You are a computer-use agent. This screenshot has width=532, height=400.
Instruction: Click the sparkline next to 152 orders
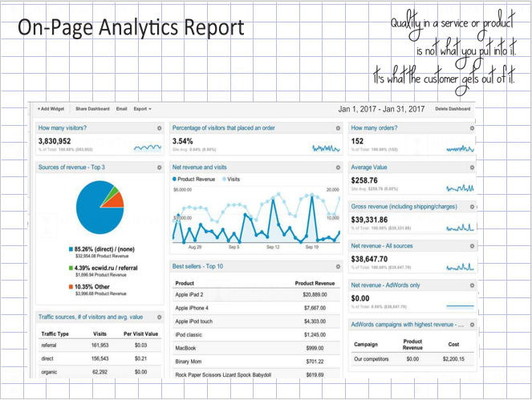click(x=460, y=148)
